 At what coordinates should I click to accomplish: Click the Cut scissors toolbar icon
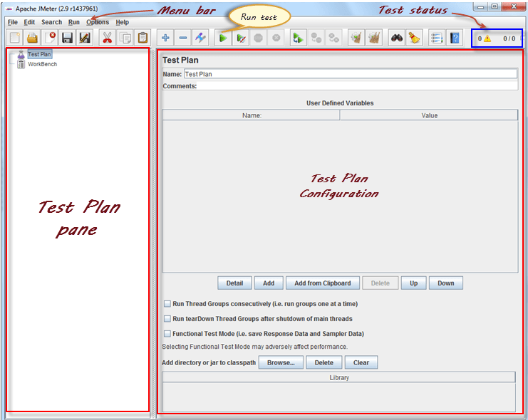(x=107, y=38)
